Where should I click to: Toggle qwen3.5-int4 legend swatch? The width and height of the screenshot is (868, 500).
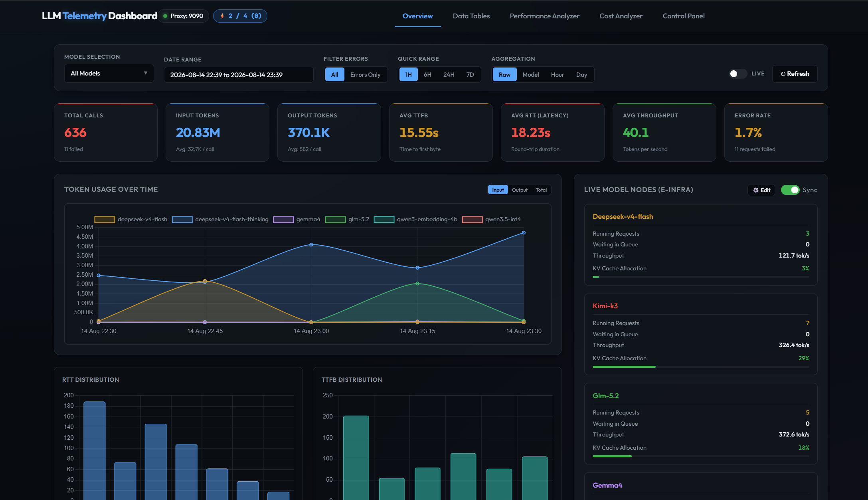[x=472, y=220]
